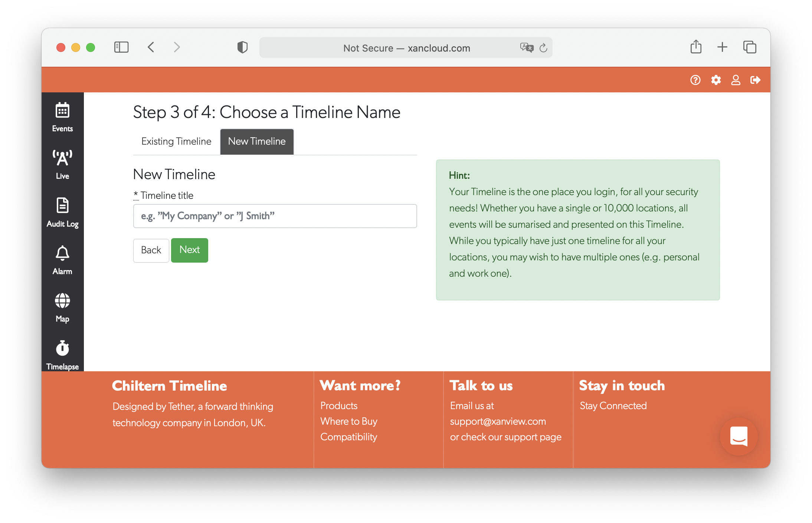This screenshot has width=812, height=523.
Task: Switch to the Existing Timeline tab
Action: click(176, 141)
